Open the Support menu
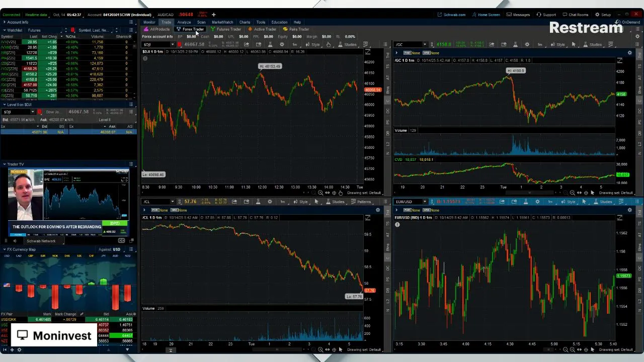Image resolution: width=644 pixels, height=362 pixels. tap(546, 15)
